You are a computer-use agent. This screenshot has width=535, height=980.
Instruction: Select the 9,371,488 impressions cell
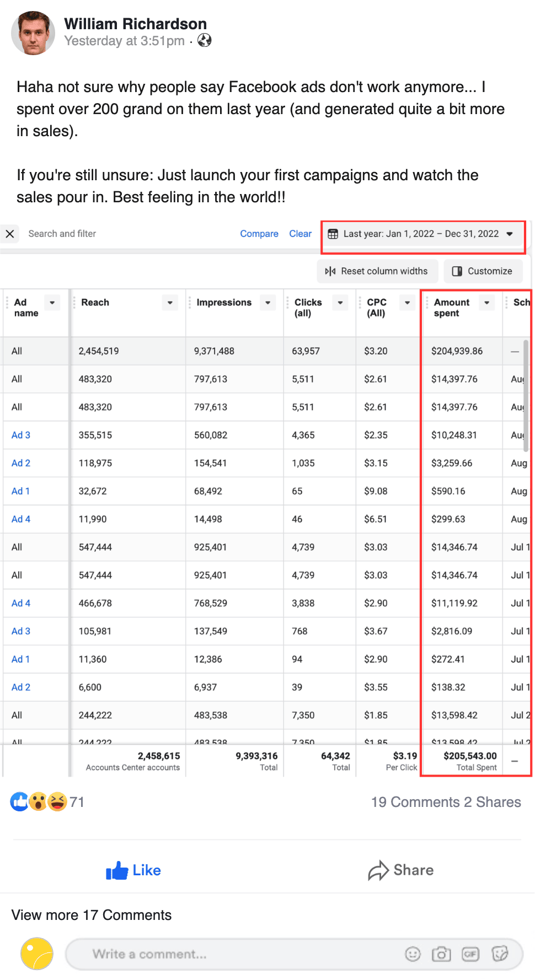click(214, 351)
